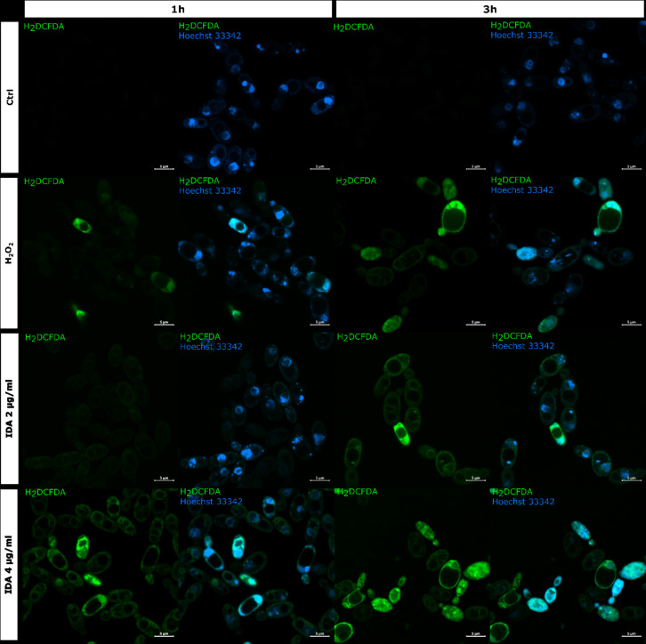
Task: Open Ctrl 3h merged Hoechst image panel
Action: [568, 97]
